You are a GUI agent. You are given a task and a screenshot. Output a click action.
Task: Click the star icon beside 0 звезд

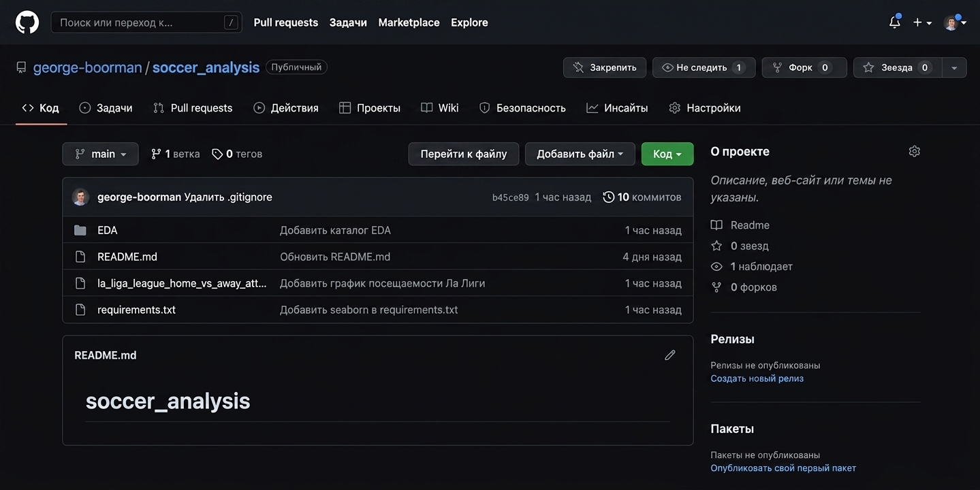(716, 246)
